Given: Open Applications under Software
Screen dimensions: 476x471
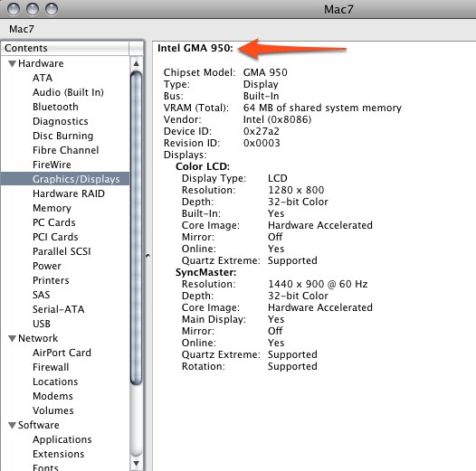Looking at the screenshot, I should 62,439.
